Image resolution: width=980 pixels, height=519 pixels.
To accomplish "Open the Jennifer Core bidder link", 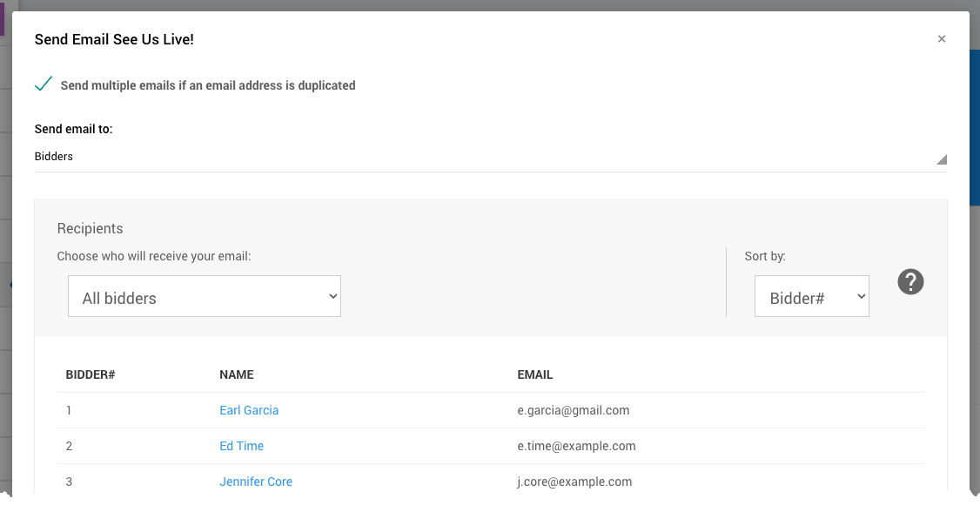I will 256,482.
